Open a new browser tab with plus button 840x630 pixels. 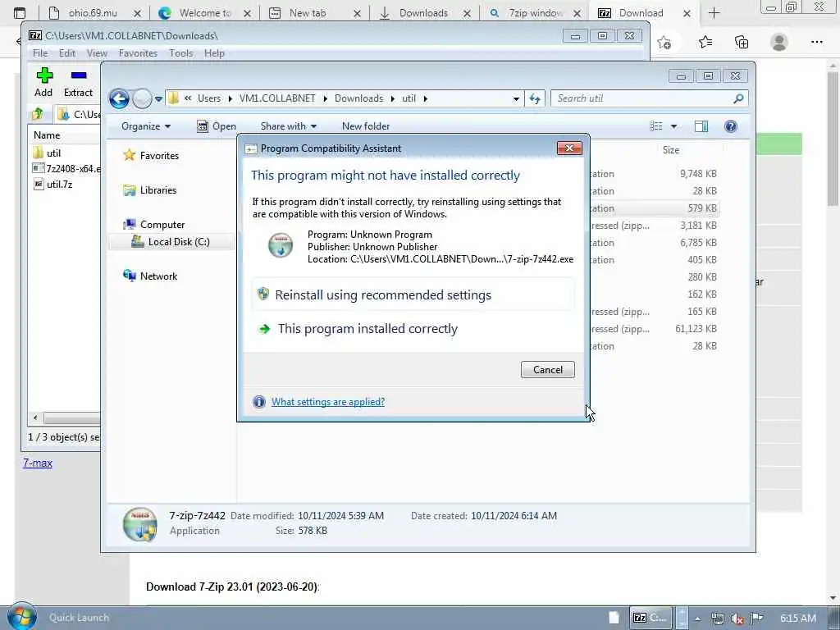coord(714,13)
